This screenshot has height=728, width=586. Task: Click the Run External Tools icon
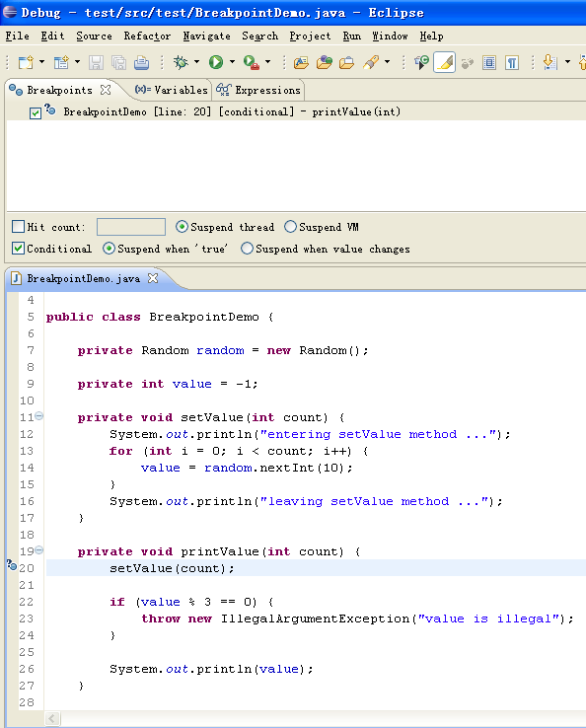click(252, 62)
